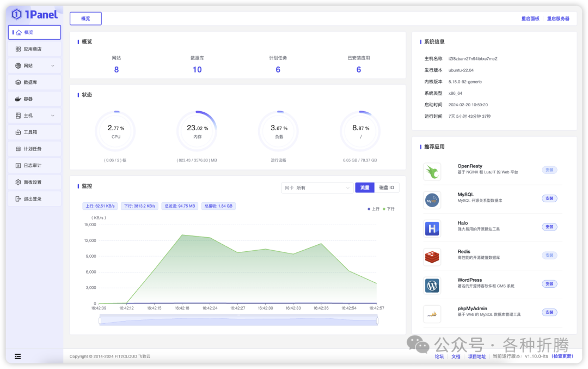
Task: Click 重启面板 link
Action: 530,19
